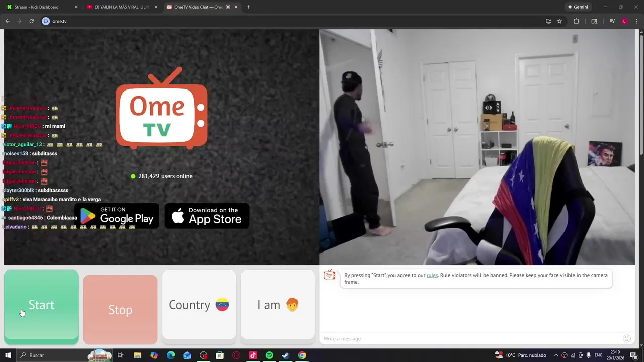Open the Windows Start menu
644x362 pixels.
8,355
